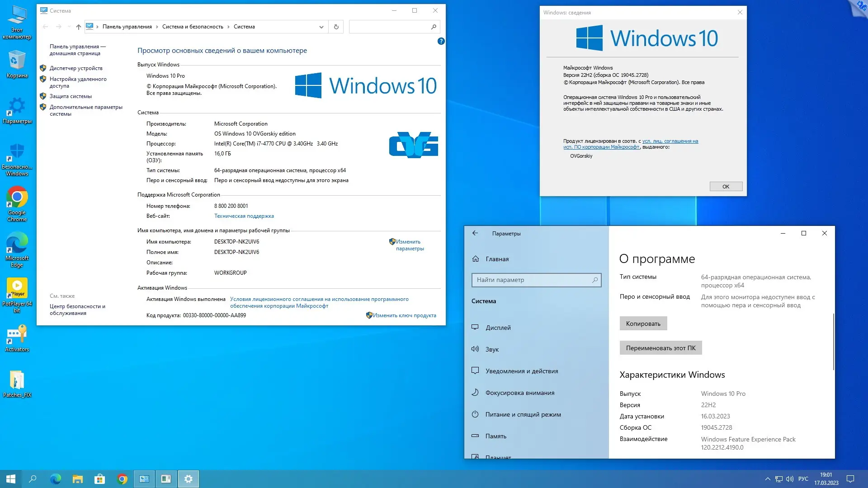Click the refresh button in address bar

click(x=336, y=27)
